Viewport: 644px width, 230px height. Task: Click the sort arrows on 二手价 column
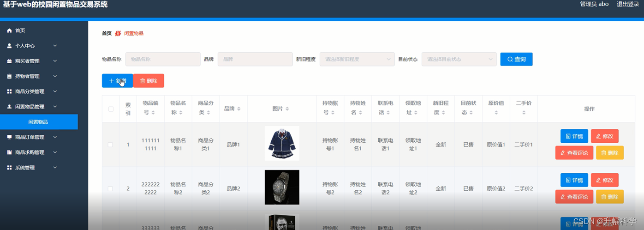(524, 113)
